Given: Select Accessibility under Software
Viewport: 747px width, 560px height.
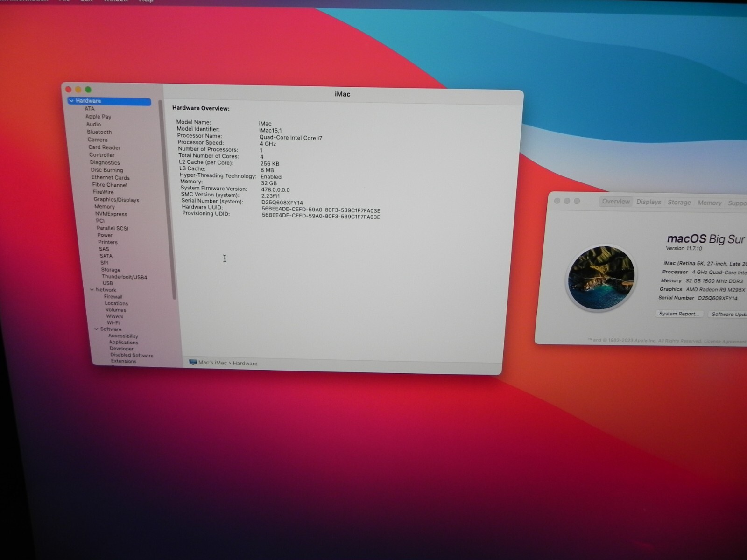Looking at the screenshot, I should tap(123, 336).
